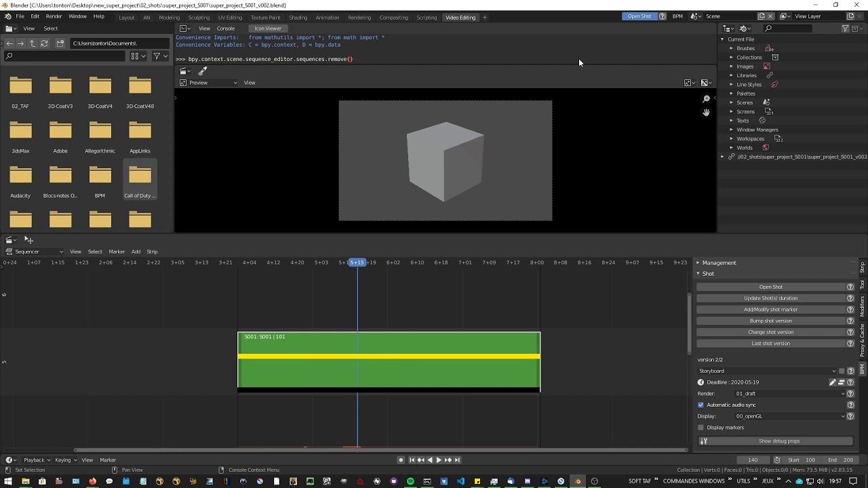The width and height of the screenshot is (868, 488).
Task: Toggle use preview range clock icon
Action: point(777,460)
